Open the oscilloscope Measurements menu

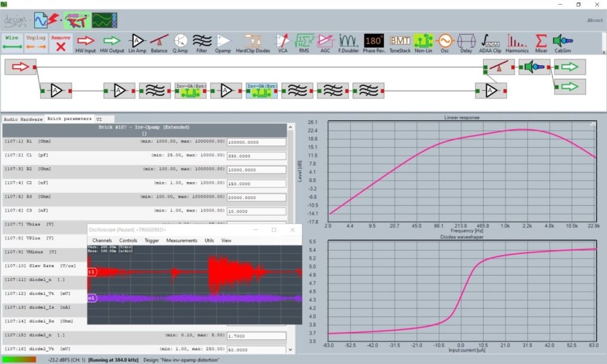coord(181,241)
